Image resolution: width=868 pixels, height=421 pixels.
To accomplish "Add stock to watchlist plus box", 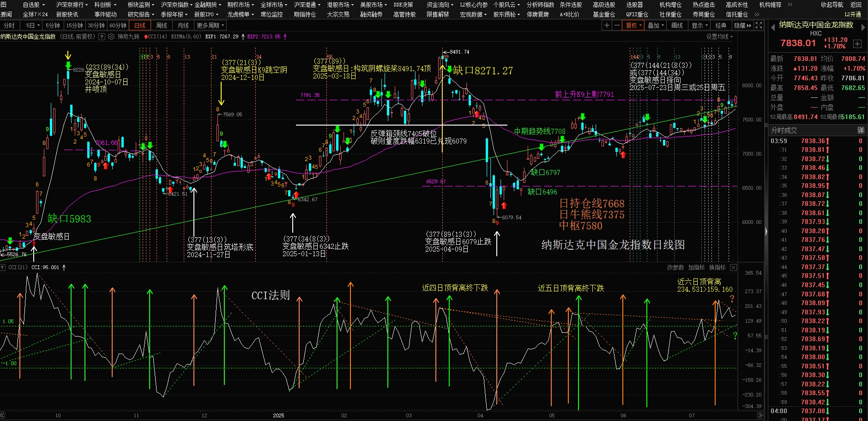I will 857,44.
